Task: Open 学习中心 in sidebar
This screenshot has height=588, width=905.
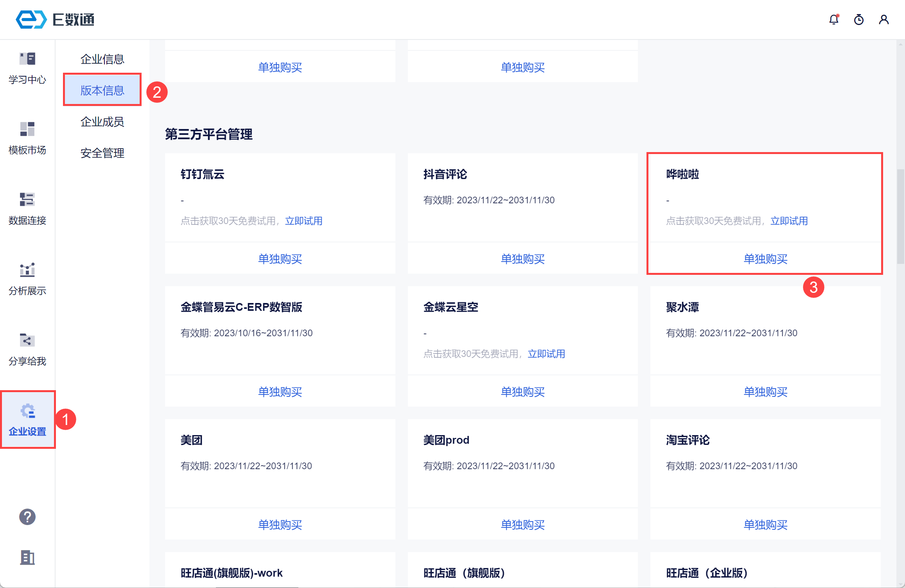Action: pos(27,68)
